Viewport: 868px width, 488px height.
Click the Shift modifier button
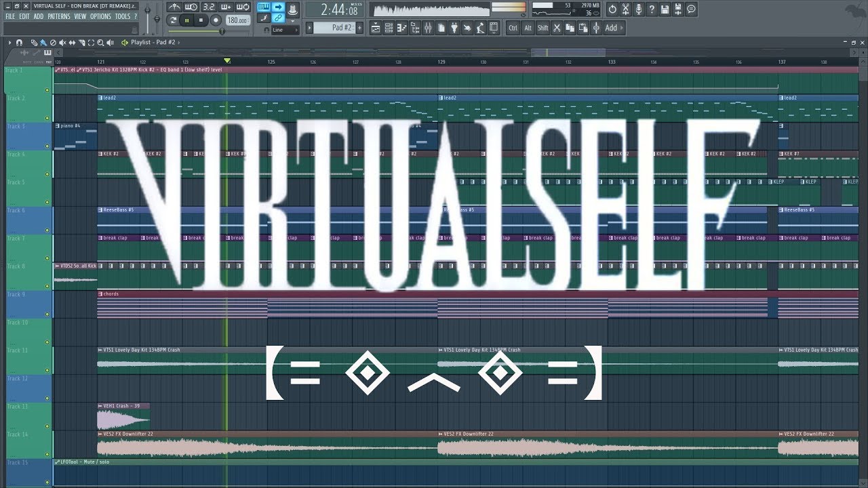543,28
